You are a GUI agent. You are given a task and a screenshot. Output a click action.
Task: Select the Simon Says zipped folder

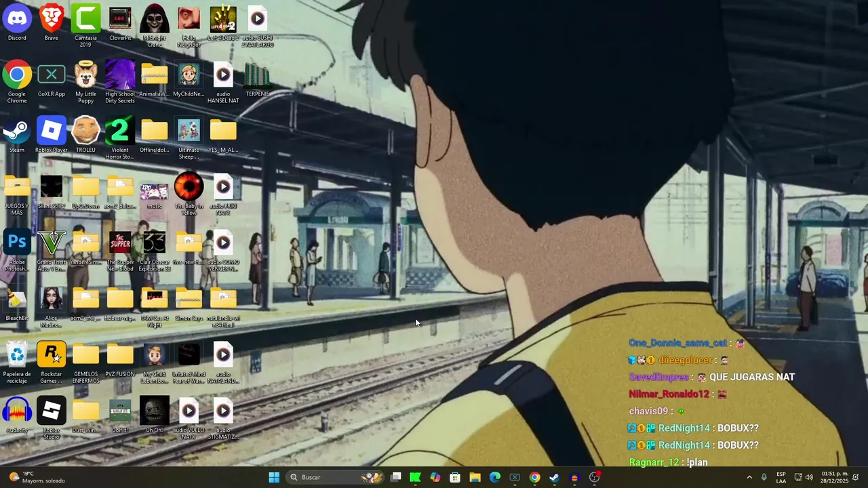[189, 303]
